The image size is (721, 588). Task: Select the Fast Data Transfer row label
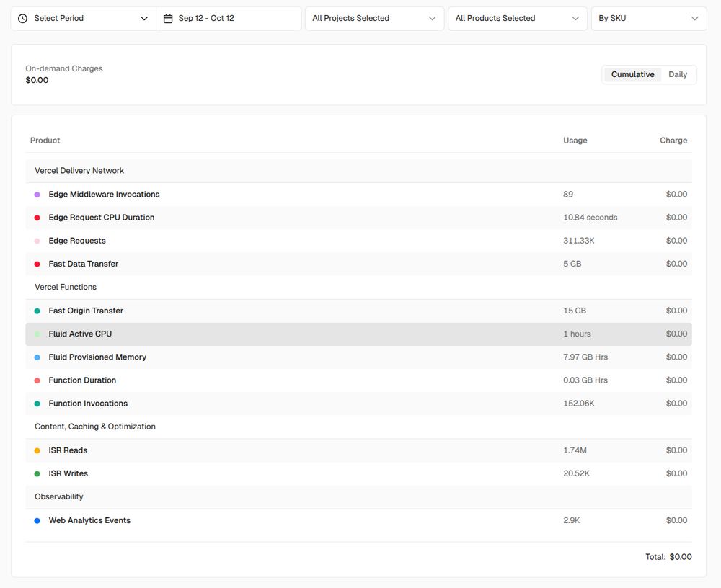(83, 264)
